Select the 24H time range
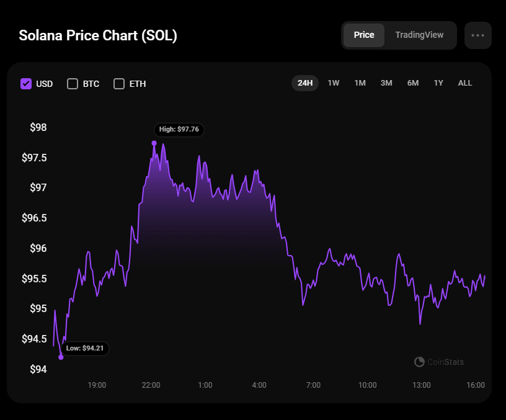This screenshot has height=420, width=506. pos(305,83)
